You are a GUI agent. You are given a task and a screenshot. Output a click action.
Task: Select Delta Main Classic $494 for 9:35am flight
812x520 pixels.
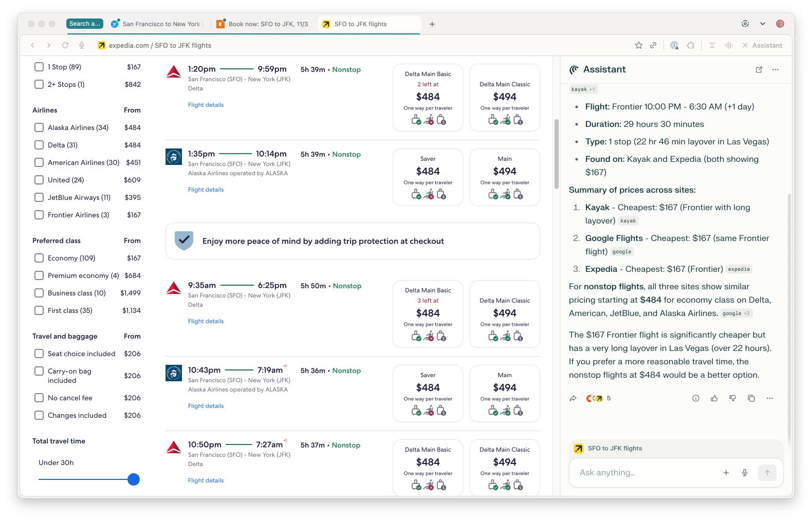click(x=505, y=313)
